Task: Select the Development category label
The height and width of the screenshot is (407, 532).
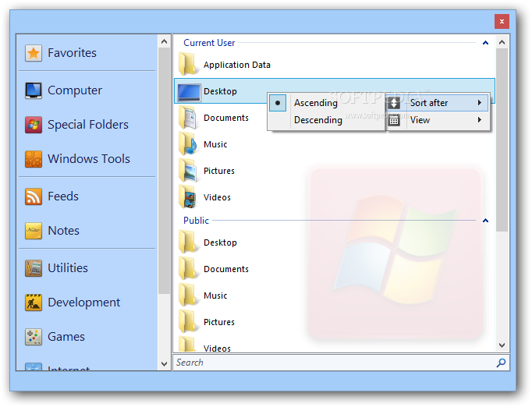Action: tap(83, 303)
